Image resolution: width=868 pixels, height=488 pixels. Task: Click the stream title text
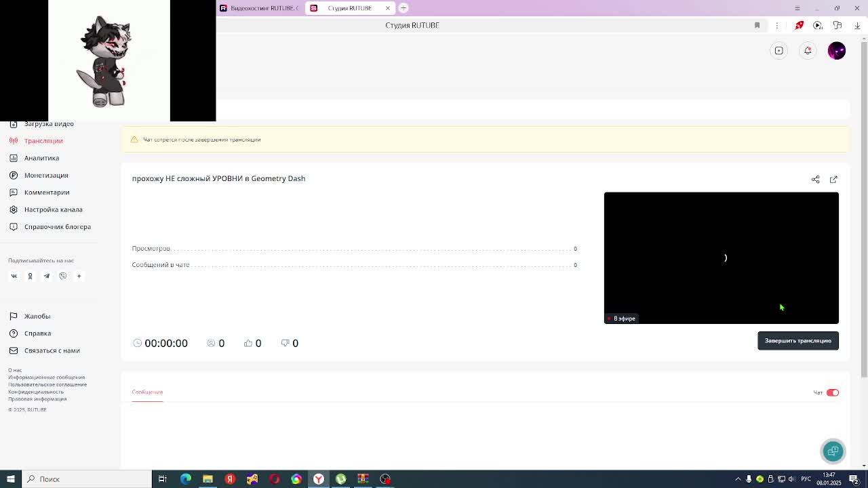click(x=218, y=178)
